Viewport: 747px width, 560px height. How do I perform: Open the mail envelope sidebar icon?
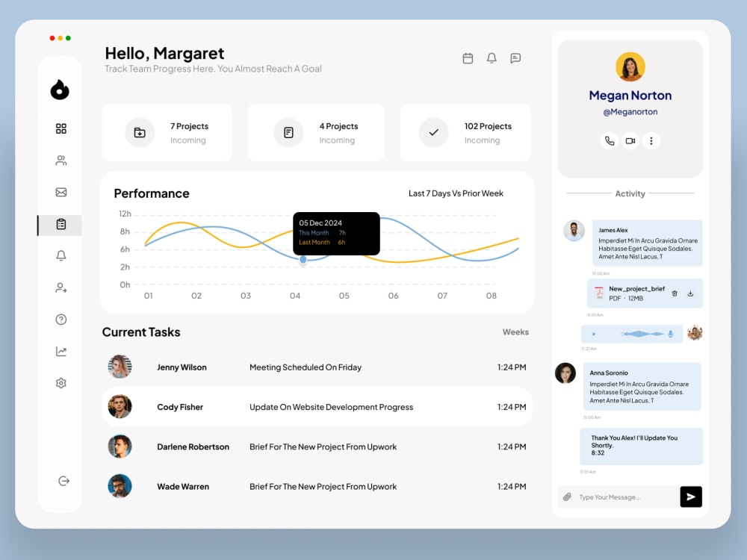pyautogui.click(x=61, y=193)
